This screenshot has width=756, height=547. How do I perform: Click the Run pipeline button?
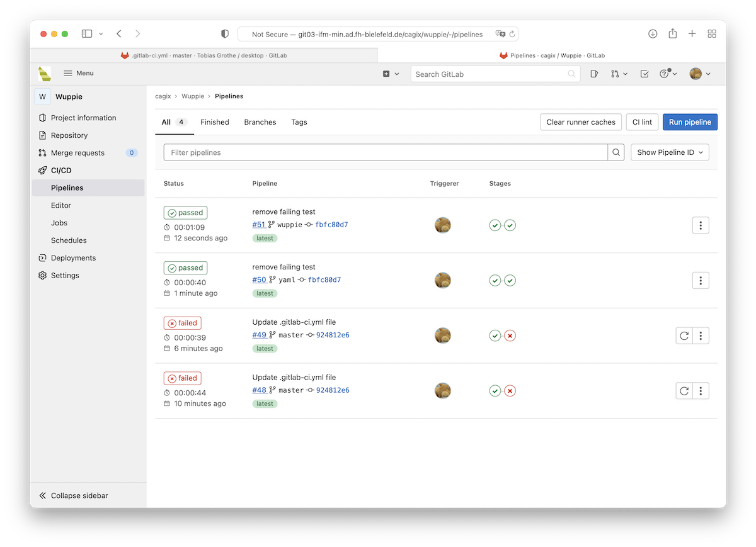tap(690, 122)
